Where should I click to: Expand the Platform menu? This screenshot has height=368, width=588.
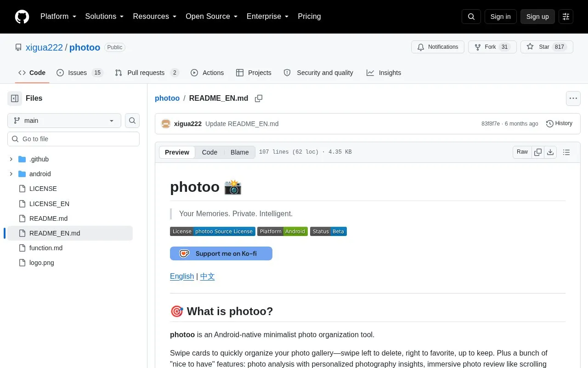click(x=58, y=17)
